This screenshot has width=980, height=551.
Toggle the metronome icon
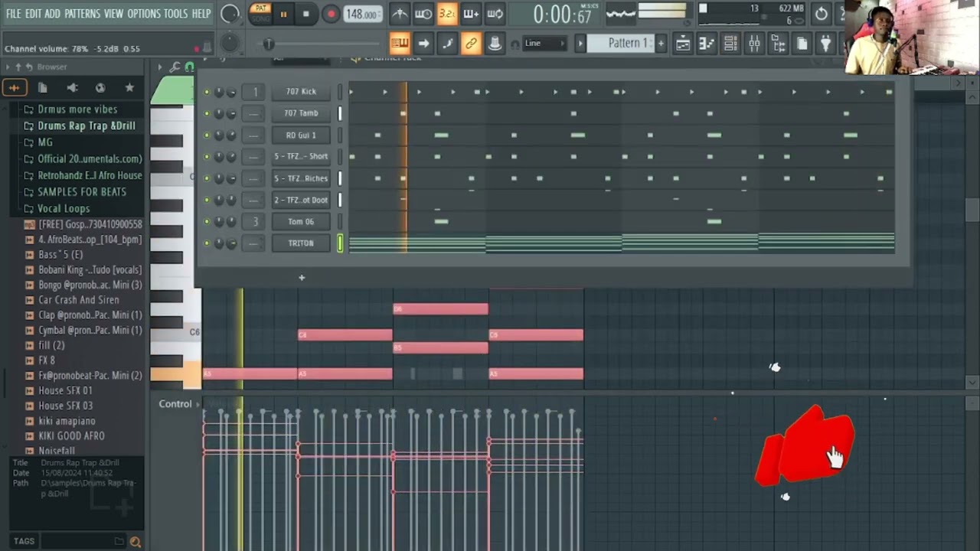400,14
